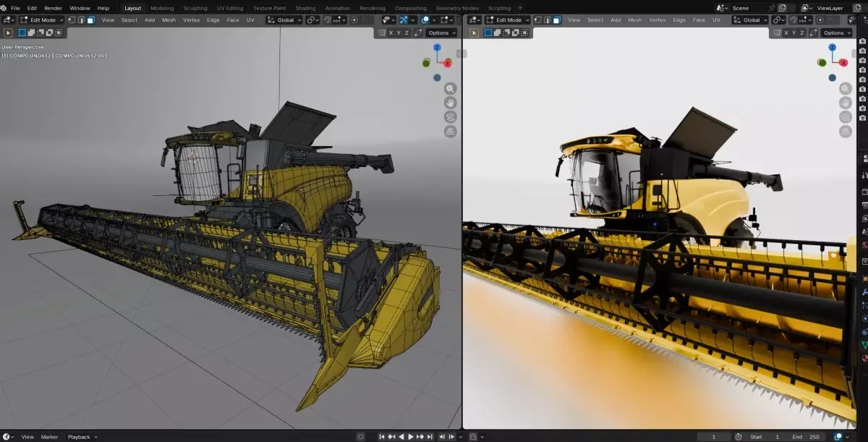Click the Scene name field
The width and height of the screenshot is (868, 442).
point(754,8)
